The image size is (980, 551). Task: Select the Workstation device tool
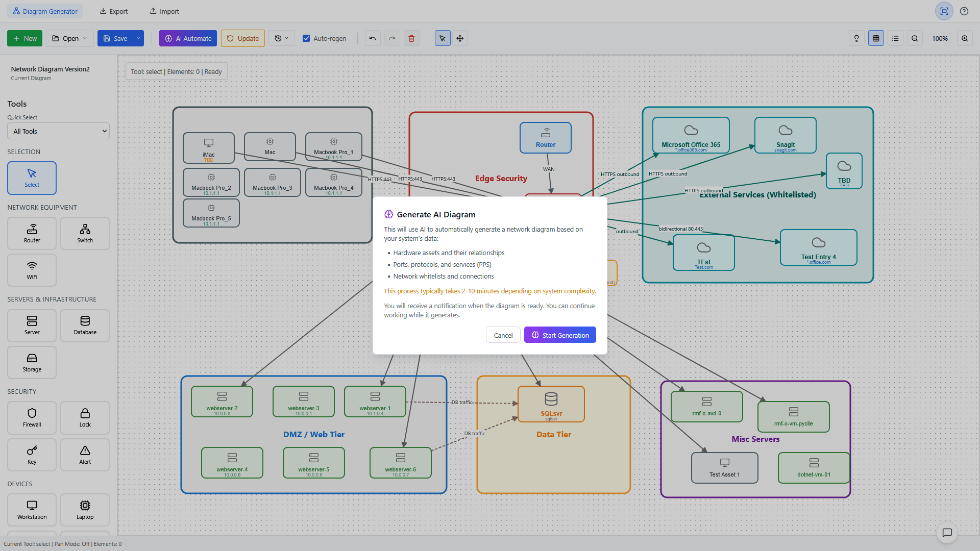coord(32,510)
